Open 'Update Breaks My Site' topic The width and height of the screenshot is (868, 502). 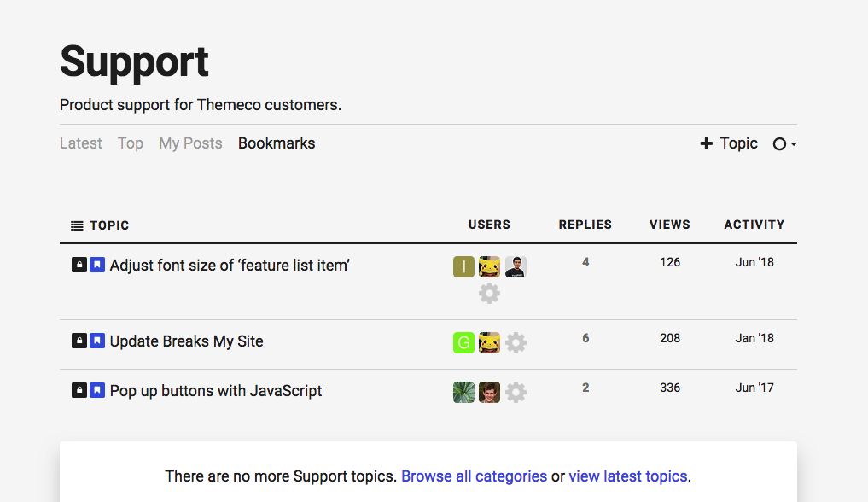tap(186, 341)
